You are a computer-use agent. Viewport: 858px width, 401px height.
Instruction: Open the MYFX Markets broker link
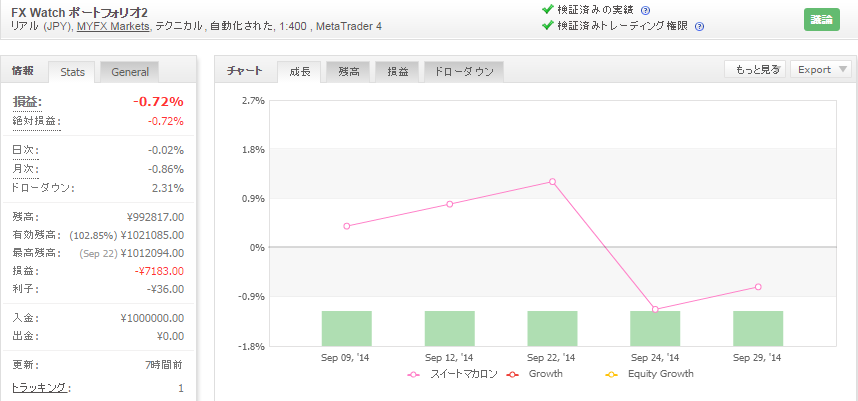113,26
